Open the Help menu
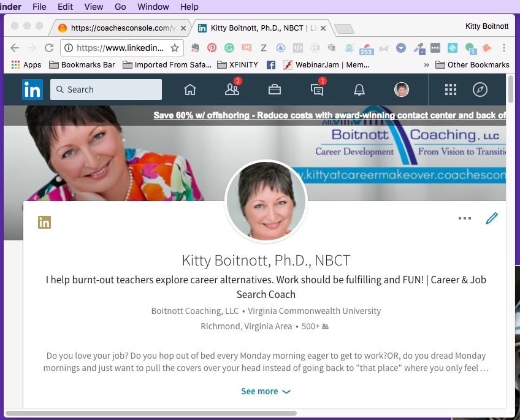Viewport: 520px width, 420px height. tap(189, 7)
